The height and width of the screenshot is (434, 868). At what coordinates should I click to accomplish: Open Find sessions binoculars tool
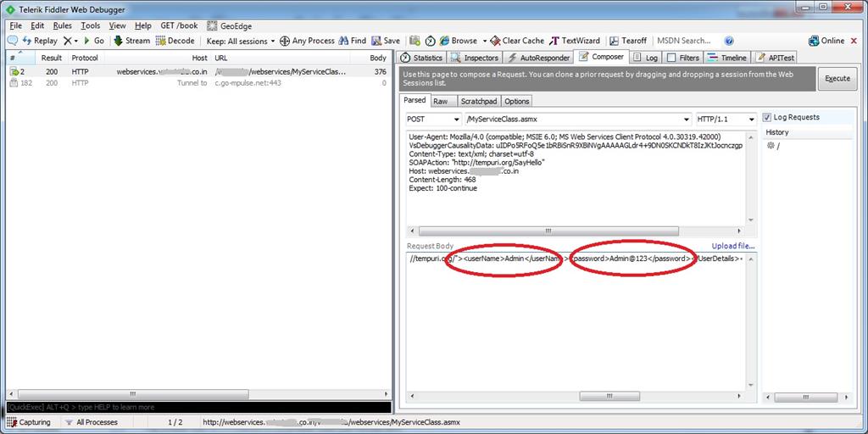click(x=353, y=41)
